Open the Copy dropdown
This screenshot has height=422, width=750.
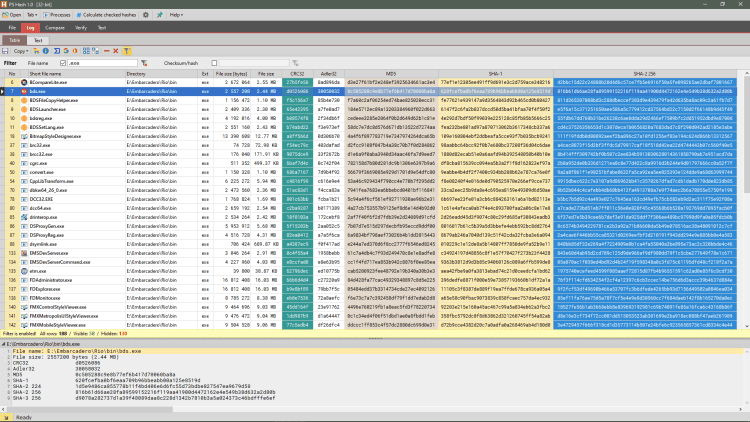tap(20, 51)
